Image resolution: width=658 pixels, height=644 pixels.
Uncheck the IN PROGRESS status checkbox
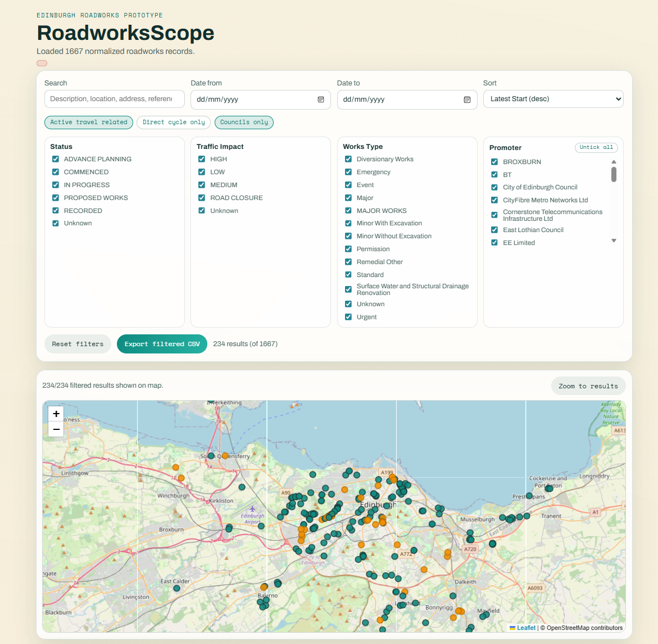click(x=56, y=185)
